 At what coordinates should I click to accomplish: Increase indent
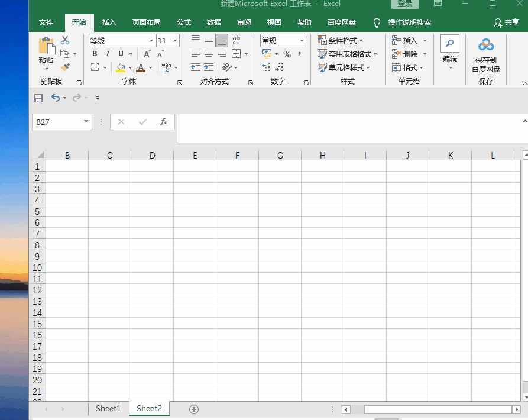click(209, 67)
